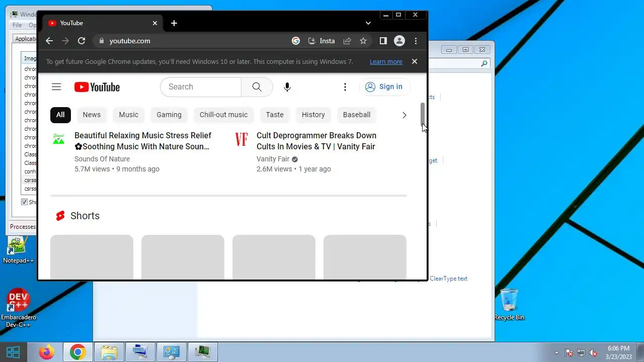644x362 pixels.
Task: Click the network icon in system tray
Action: point(582,352)
